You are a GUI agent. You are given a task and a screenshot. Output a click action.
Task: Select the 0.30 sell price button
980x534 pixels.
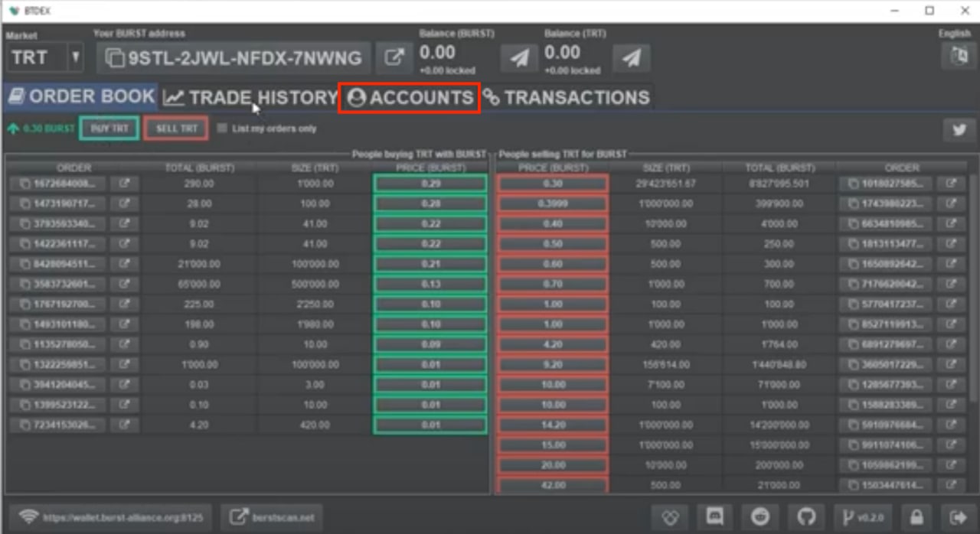(553, 184)
